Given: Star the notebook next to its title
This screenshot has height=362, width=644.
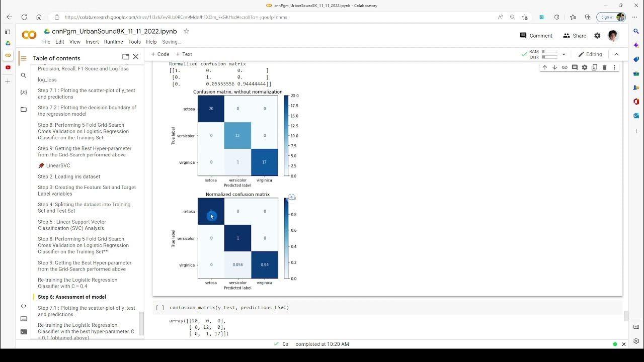Looking at the screenshot, I should pos(186,31).
